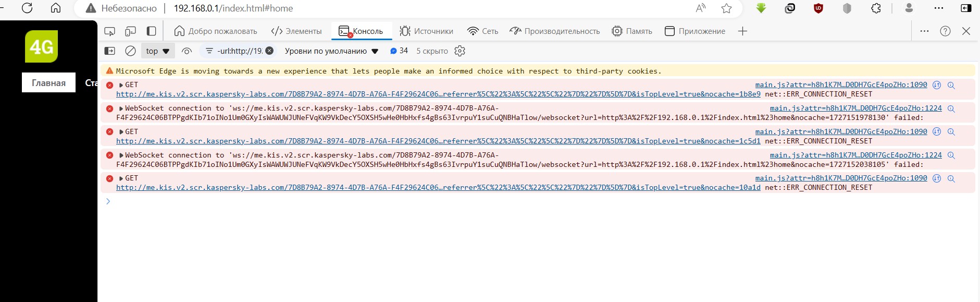Switch to the Элементы tab
980x302 pixels.
coord(296,31)
